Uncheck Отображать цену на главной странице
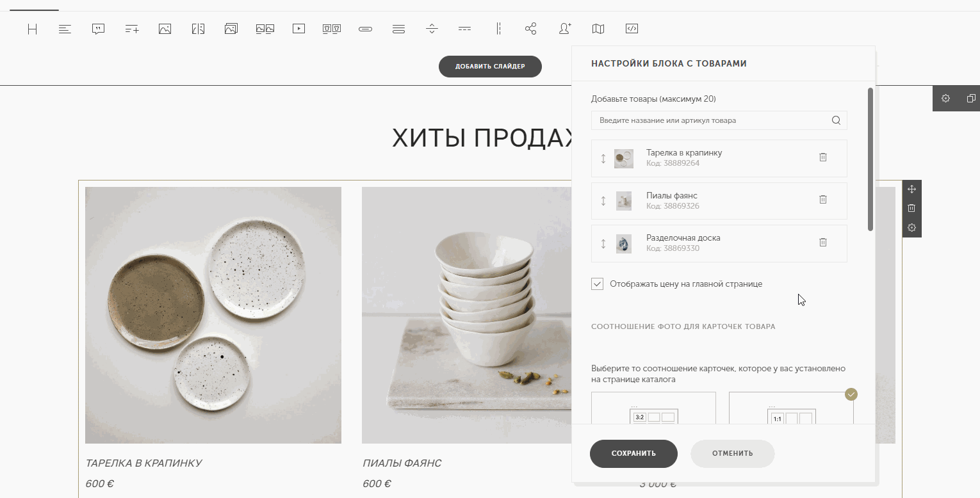The width and height of the screenshot is (980, 498). point(598,284)
